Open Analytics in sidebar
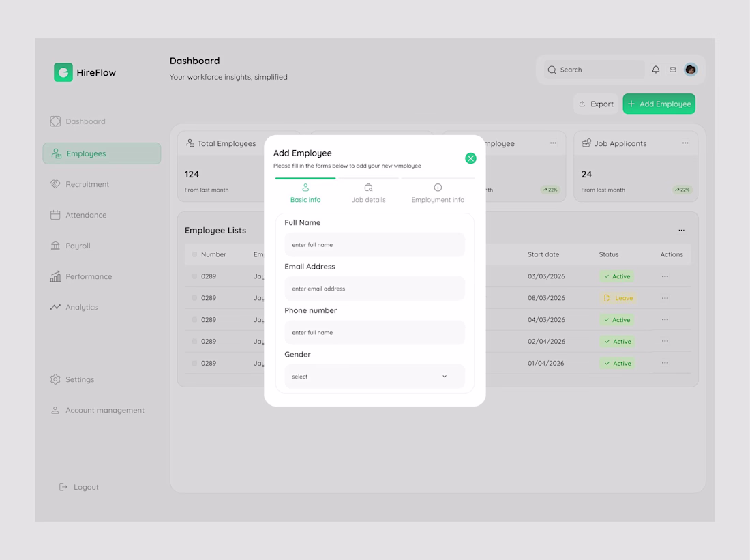The image size is (750, 560). pos(74,307)
